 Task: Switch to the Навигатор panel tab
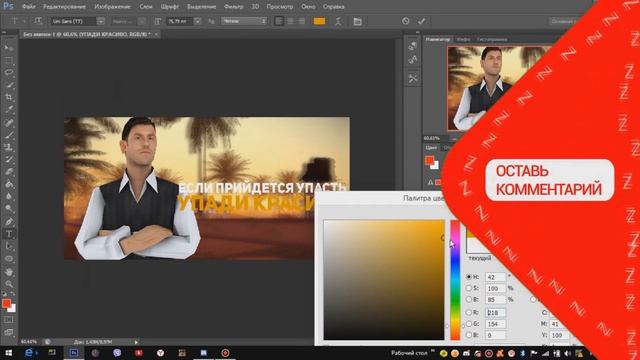click(x=438, y=39)
